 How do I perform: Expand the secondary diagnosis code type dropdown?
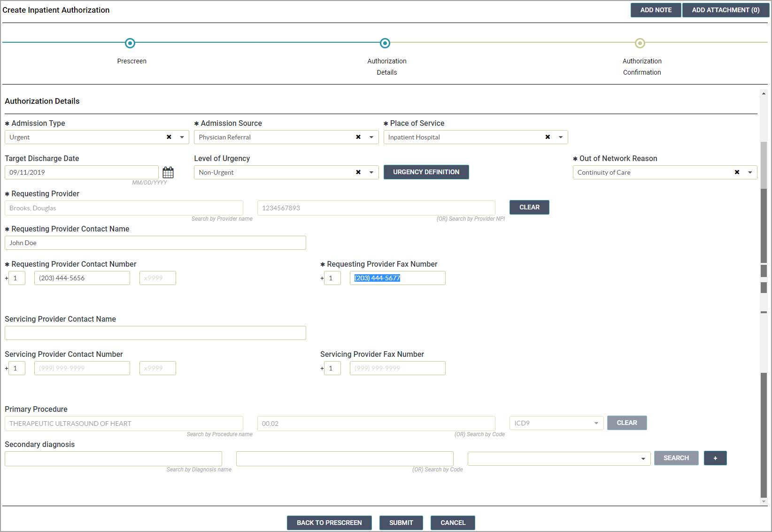643,458
